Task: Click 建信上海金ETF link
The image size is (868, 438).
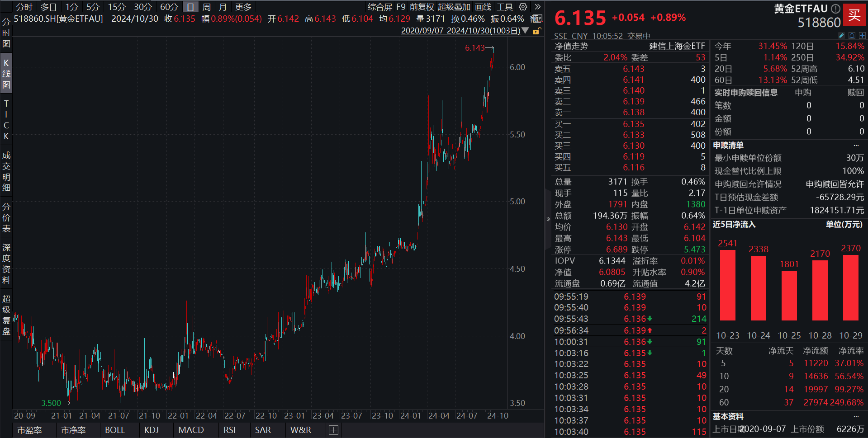Action: click(x=677, y=46)
